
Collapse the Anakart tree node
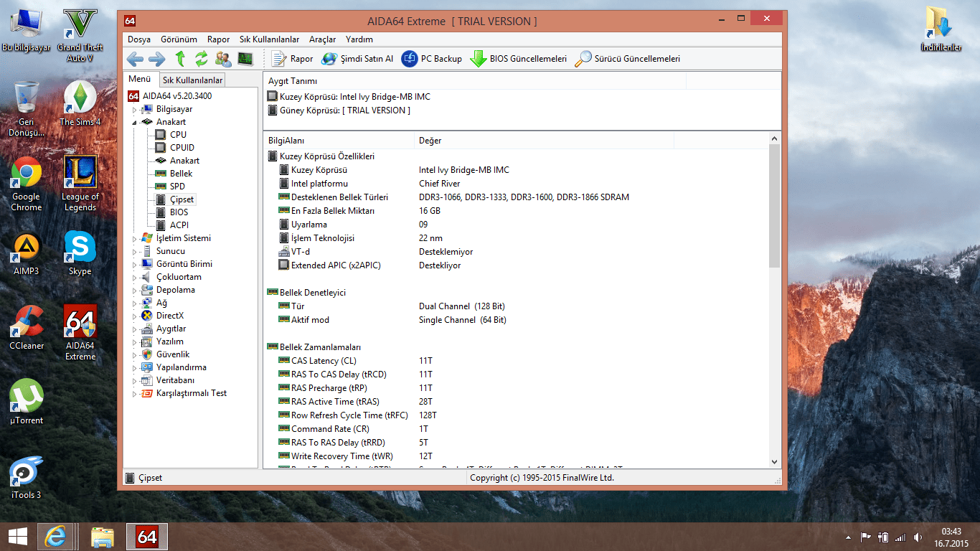(133, 123)
